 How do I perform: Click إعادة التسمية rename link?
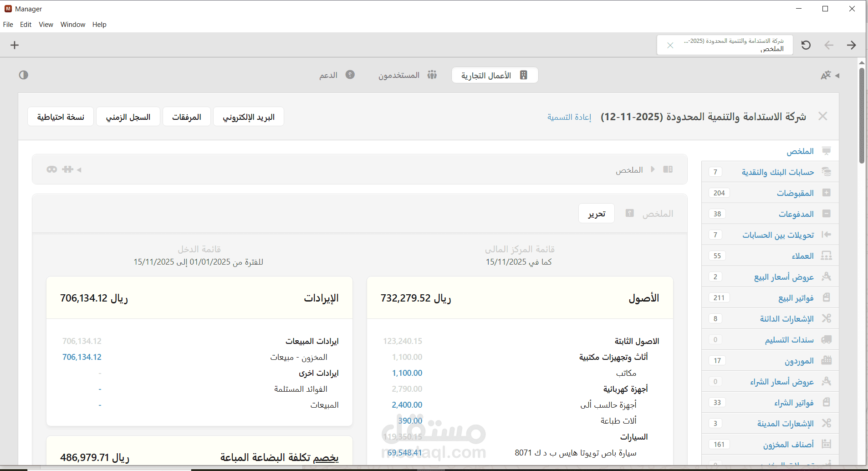(x=569, y=117)
